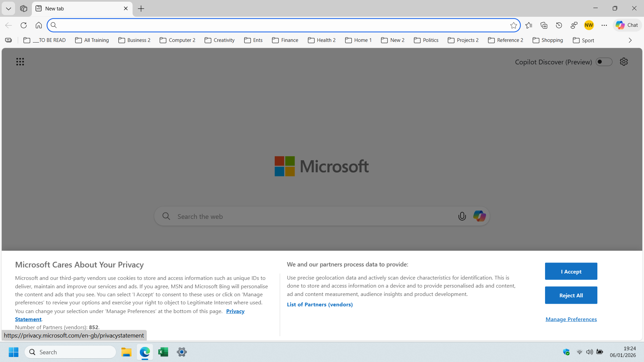Open Settings and more ellipsis menu
The image size is (644, 362).
[x=604, y=25]
